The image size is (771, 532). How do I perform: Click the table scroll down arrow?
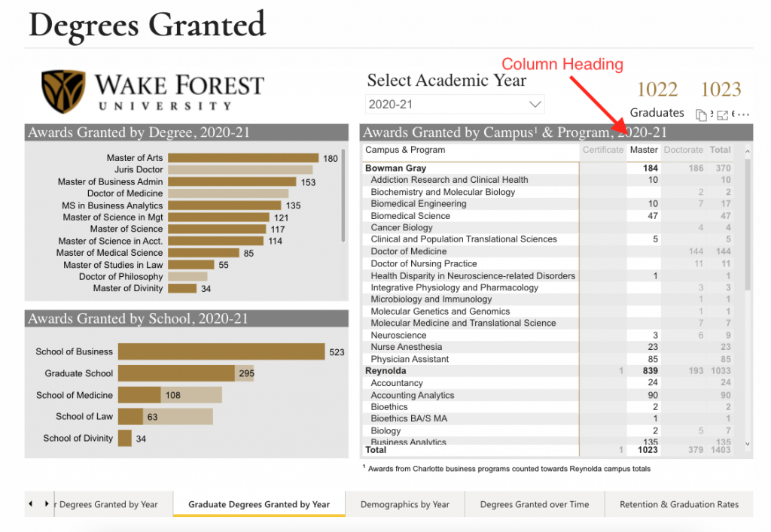tap(748, 443)
